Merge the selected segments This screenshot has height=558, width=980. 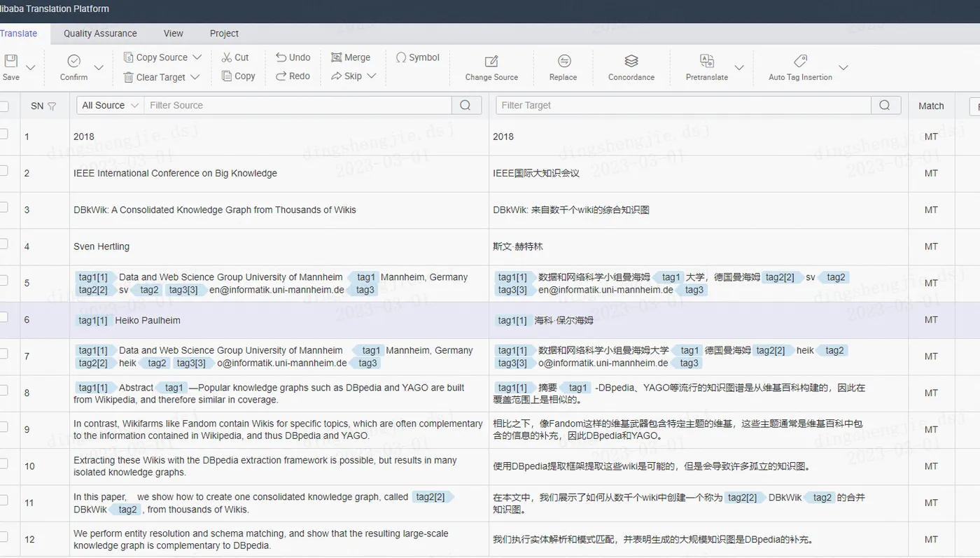tap(351, 57)
